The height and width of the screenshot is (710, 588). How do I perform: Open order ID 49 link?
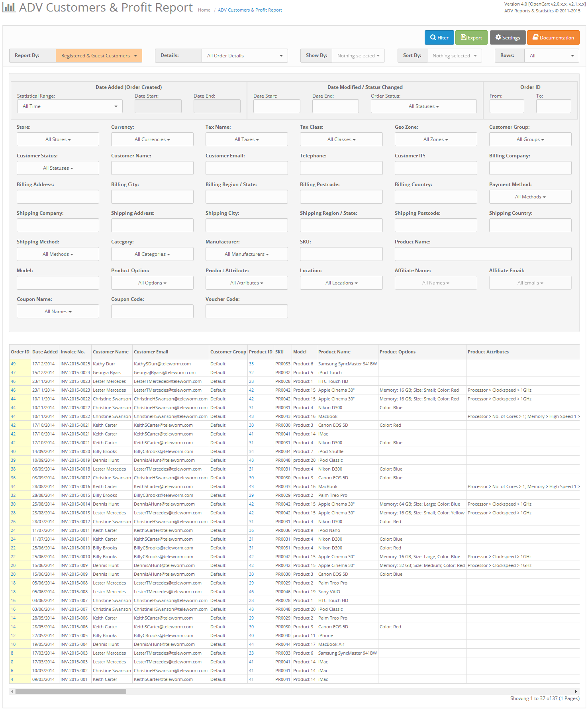click(13, 364)
